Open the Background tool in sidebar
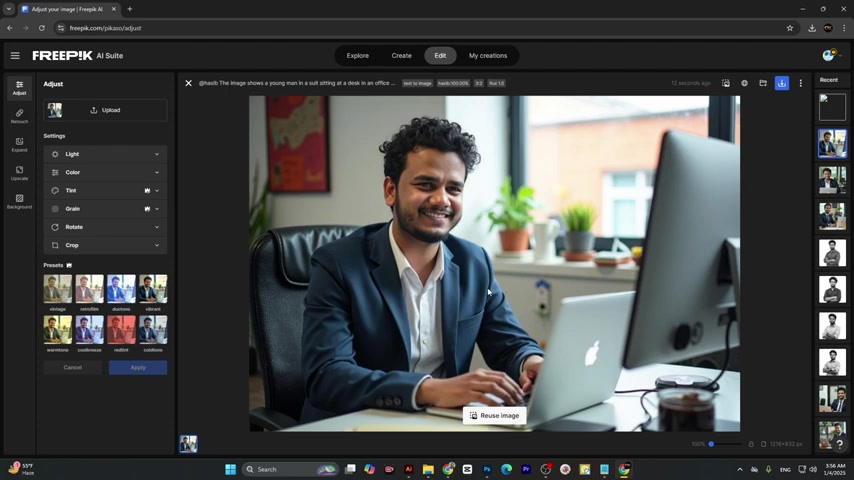The width and height of the screenshot is (854, 480). click(19, 202)
